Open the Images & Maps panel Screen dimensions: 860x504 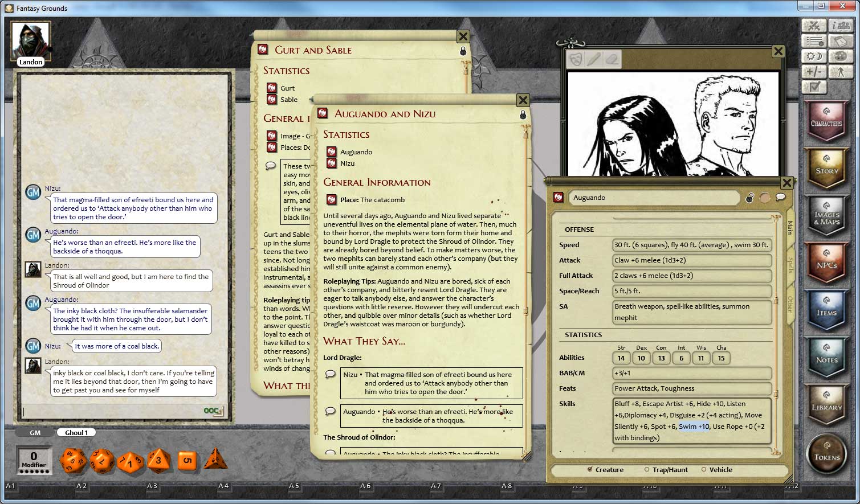click(827, 216)
